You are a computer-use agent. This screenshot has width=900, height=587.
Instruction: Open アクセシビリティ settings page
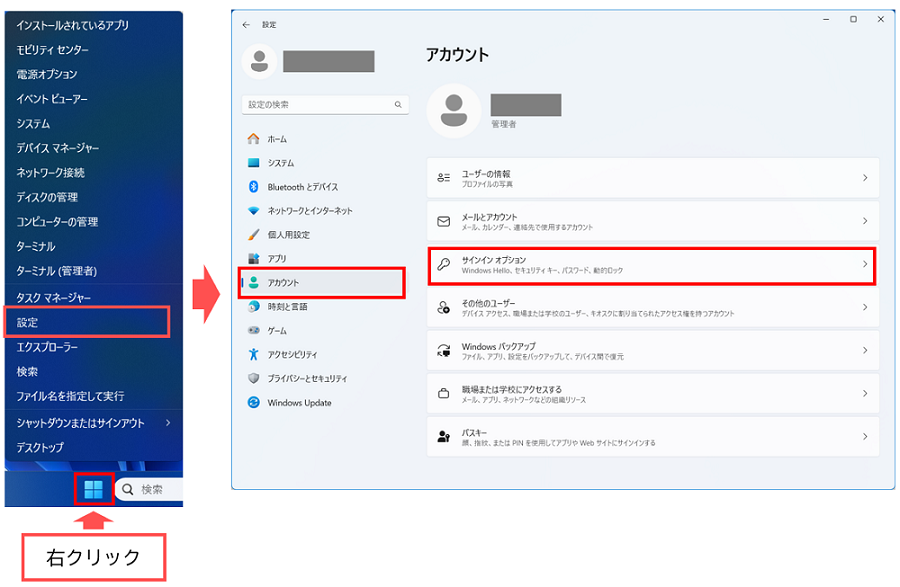pos(292,355)
